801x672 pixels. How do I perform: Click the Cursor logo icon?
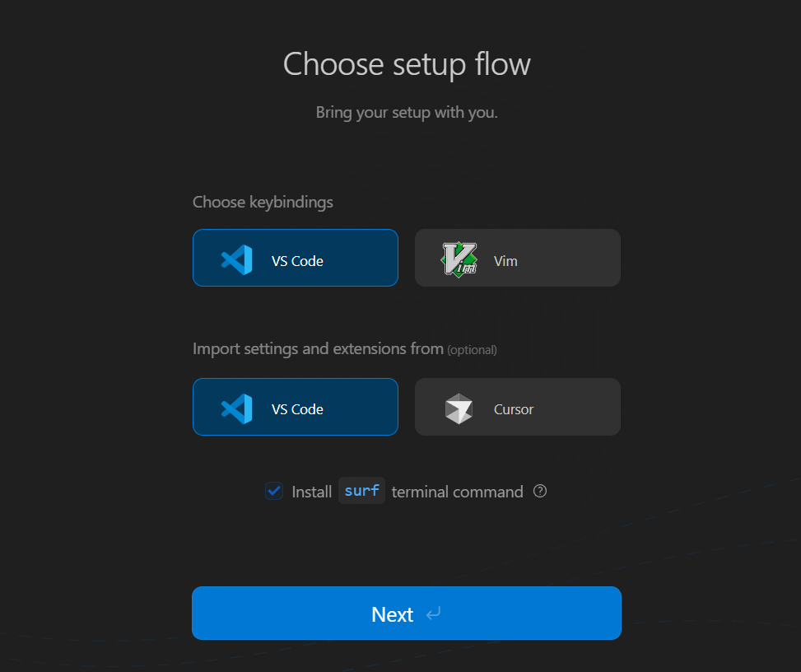[x=459, y=409]
